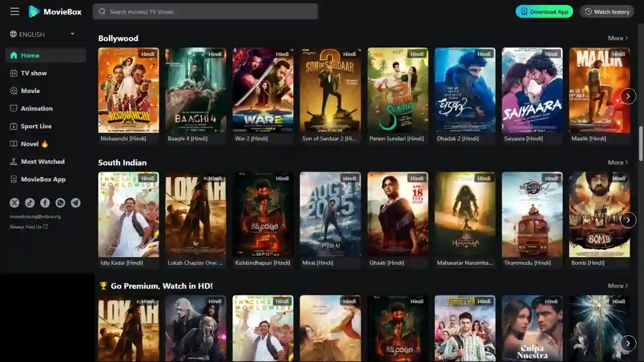Screen dimensions: 644x362
Task: Switch to the Home sidebar tab
Action: 30,55
